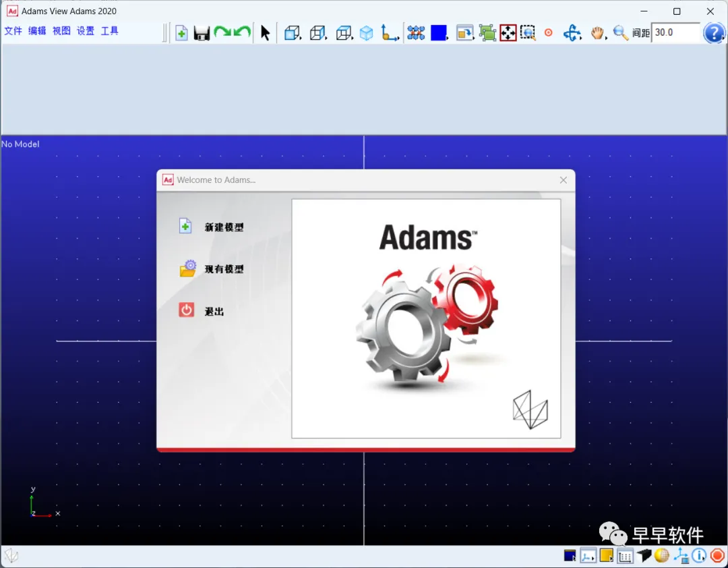The image size is (728, 568).
Task: Click 现有模型 in the welcome dialog
Action: (224, 268)
